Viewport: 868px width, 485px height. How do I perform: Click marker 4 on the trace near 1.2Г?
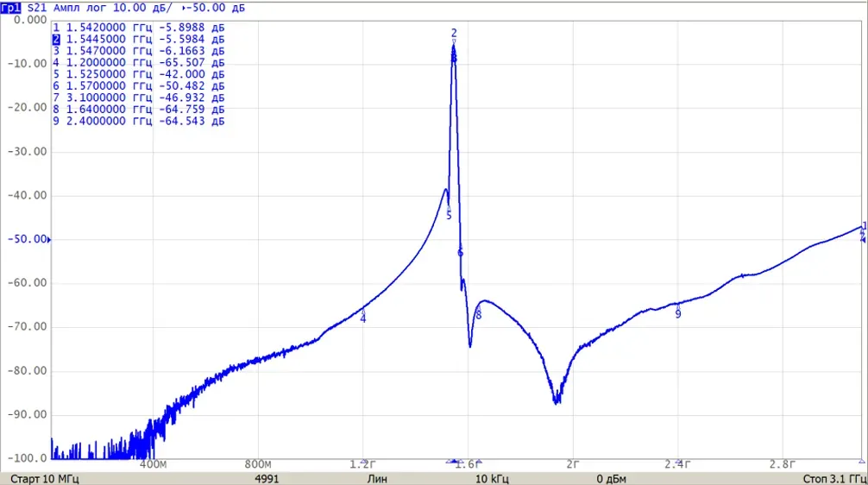click(363, 316)
